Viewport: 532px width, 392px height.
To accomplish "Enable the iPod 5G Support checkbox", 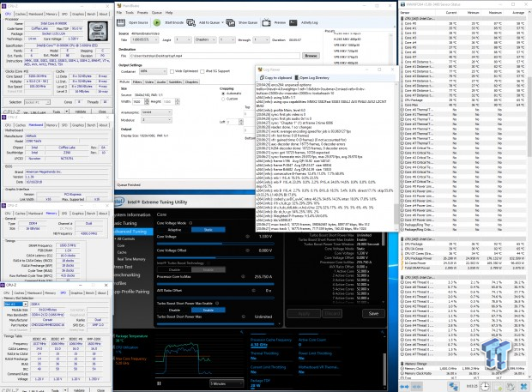I will (203, 71).
